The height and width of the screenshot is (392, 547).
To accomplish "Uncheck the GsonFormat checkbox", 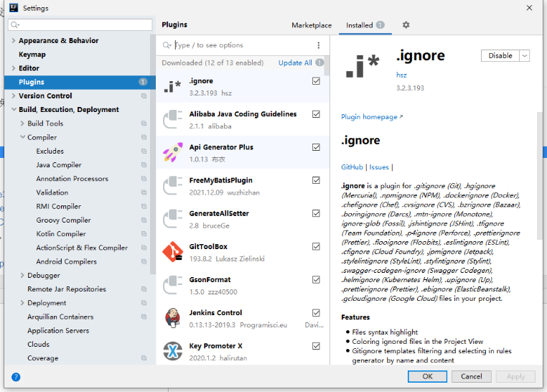I will (x=316, y=280).
